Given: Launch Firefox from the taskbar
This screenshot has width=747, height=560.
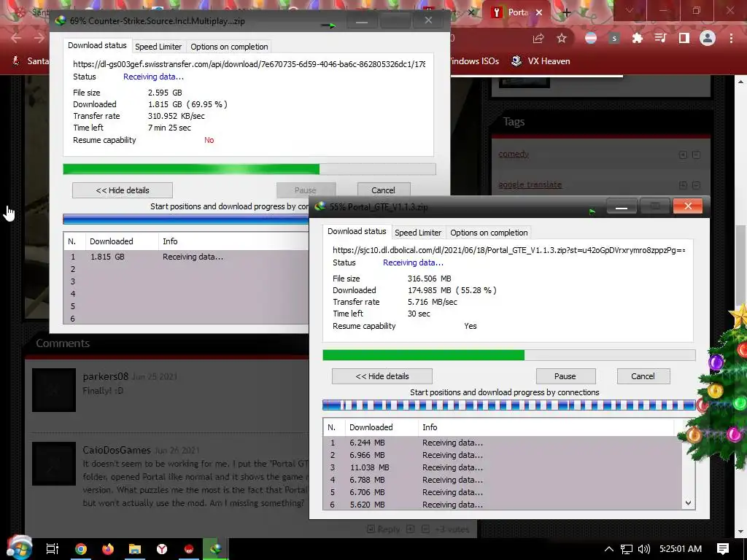Looking at the screenshot, I should [x=108, y=549].
